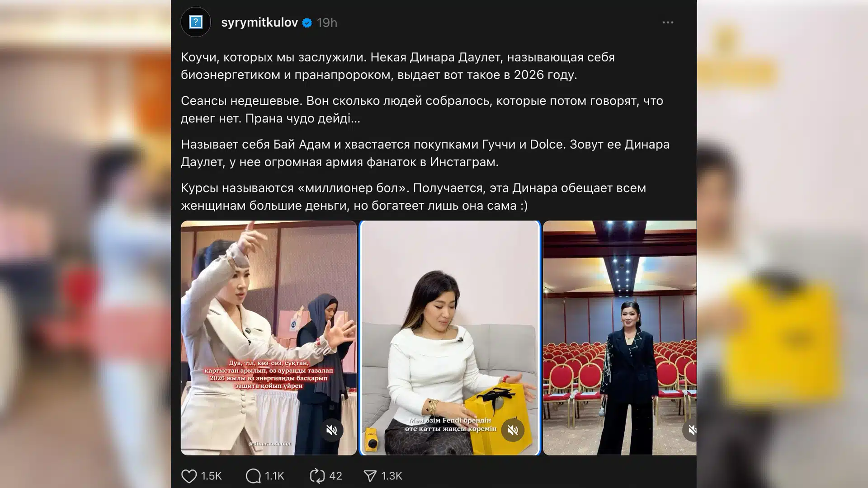Unmute the conference hall video
This screenshot has height=488, width=868.
pyautogui.click(x=690, y=430)
